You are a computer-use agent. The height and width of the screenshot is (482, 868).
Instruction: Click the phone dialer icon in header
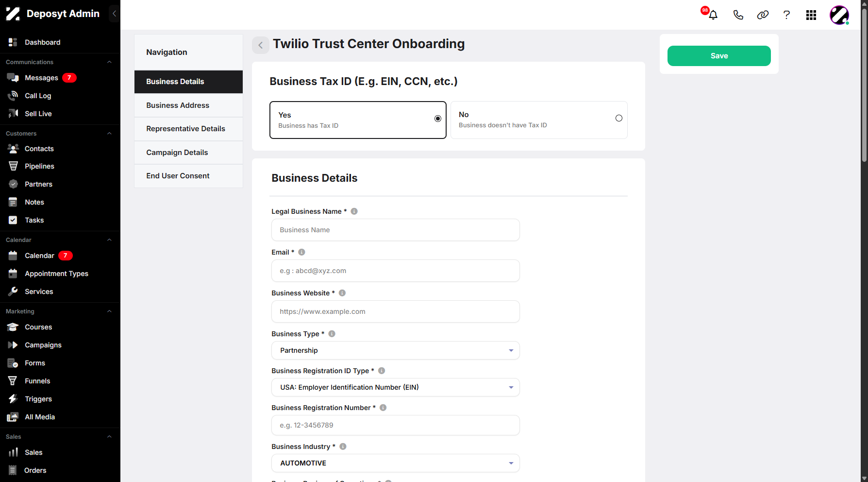pyautogui.click(x=738, y=15)
